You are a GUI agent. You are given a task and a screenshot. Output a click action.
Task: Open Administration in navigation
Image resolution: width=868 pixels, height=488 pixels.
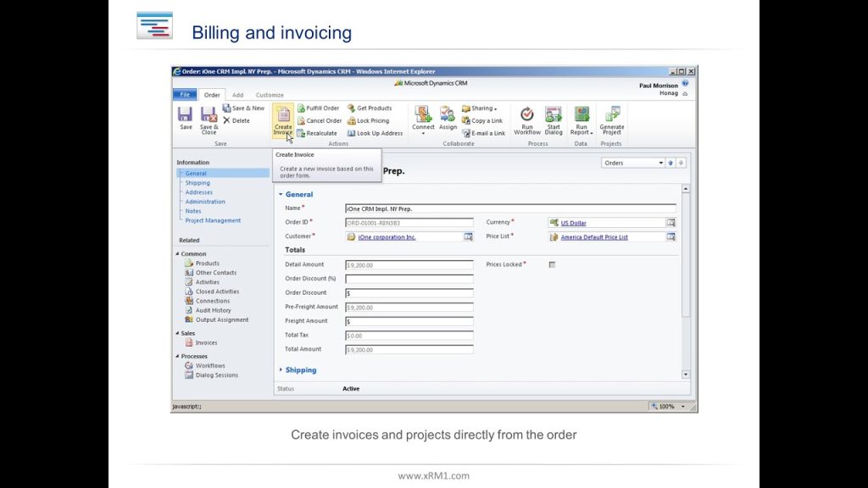pyautogui.click(x=205, y=202)
